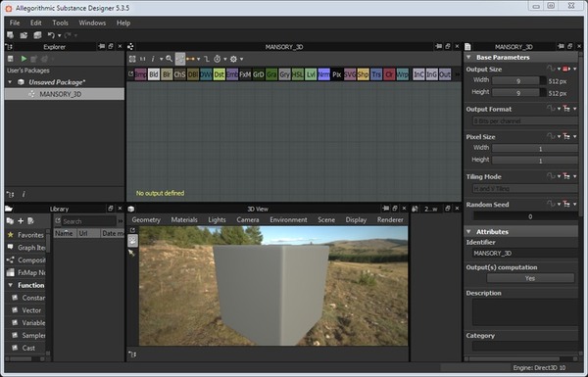The height and width of the screenshot is (377, 588).
Task: Open the Output Format combo box
Action: (x=525, y=121)
